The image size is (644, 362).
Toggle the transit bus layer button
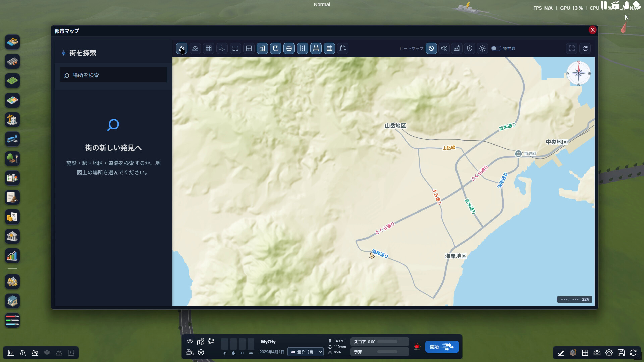click(275, 48)
